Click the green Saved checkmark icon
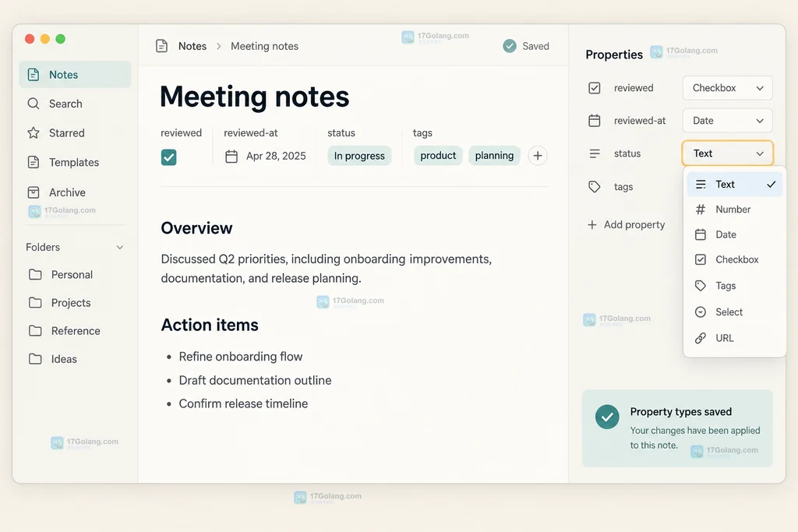The image size is (798, 532). point(510,46)
